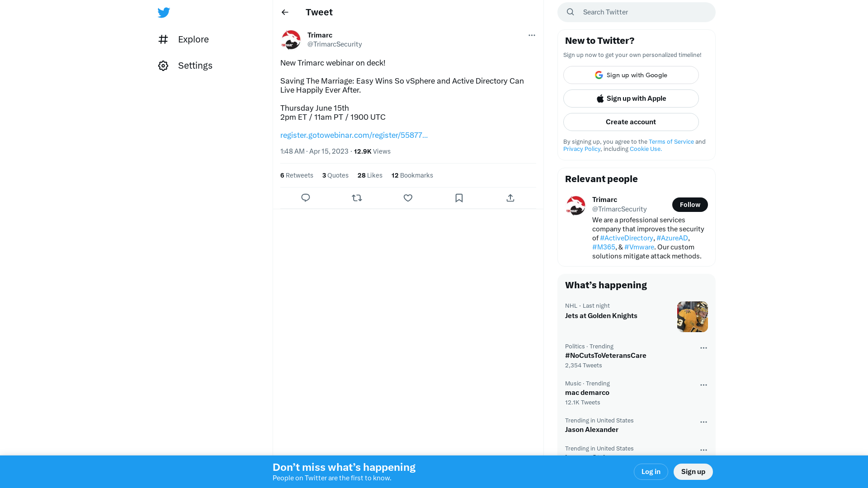Click the Twitter bird logo icon
Image resolution: width=868 pixels, height=488 pixels.
pyautogui.click(x=164, y=12)
